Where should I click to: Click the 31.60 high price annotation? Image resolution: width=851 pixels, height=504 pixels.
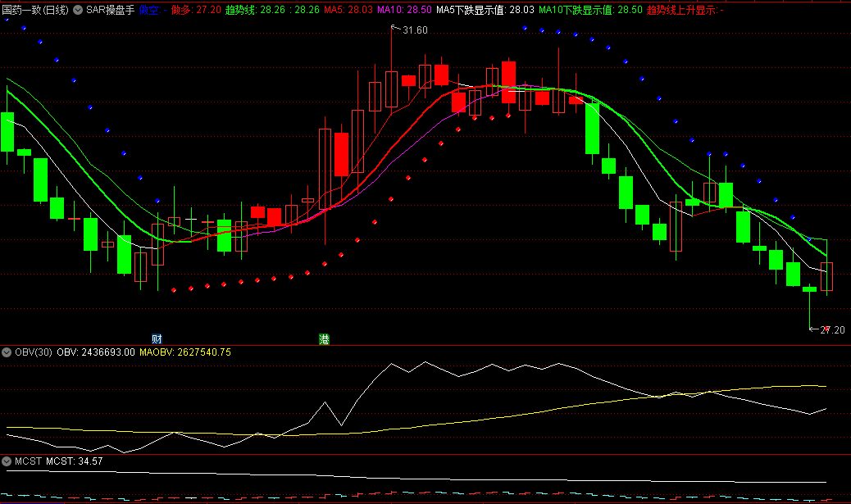coord(415,30)
